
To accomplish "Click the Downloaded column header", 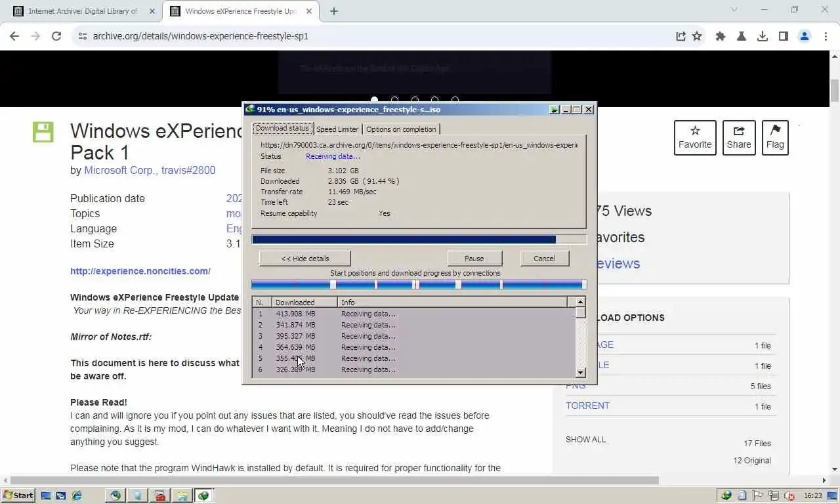I will (x=304, y=303).
